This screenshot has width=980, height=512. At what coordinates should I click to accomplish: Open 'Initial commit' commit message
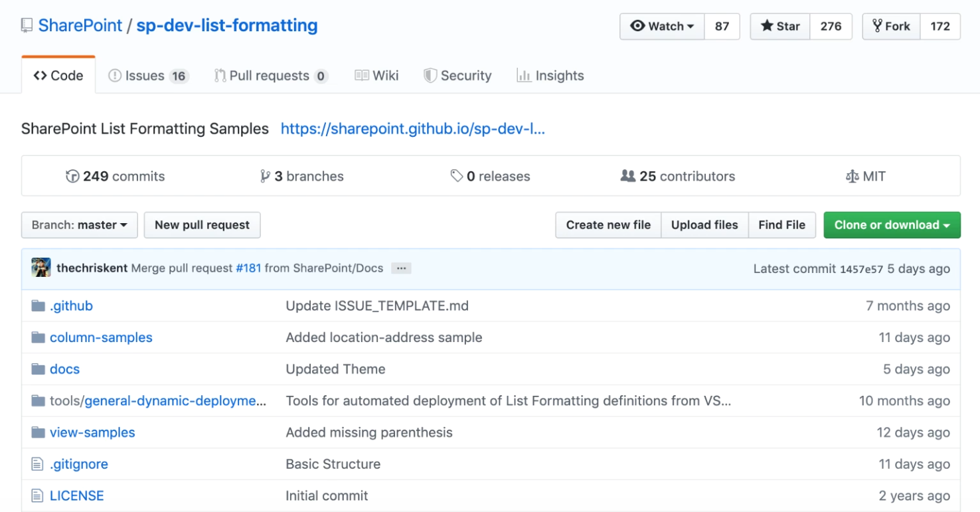pyautogui.click(x=327, y=496)
